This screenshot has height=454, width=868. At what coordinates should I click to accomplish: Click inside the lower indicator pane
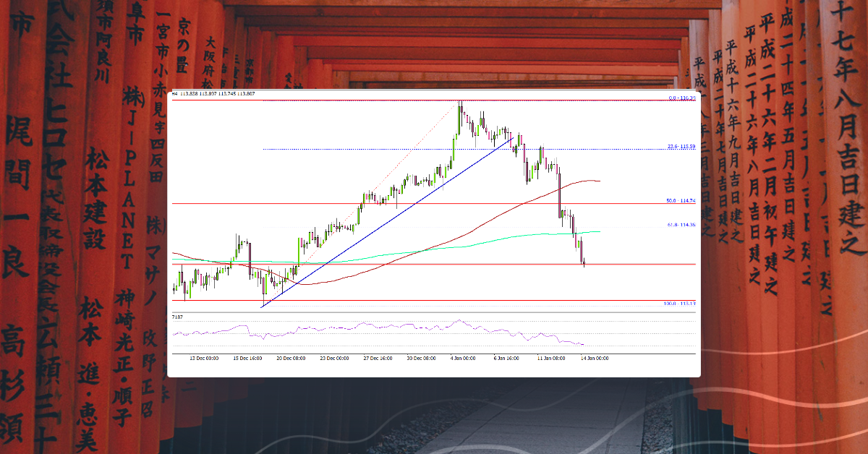pyautogui.click(x=398, y=333)
